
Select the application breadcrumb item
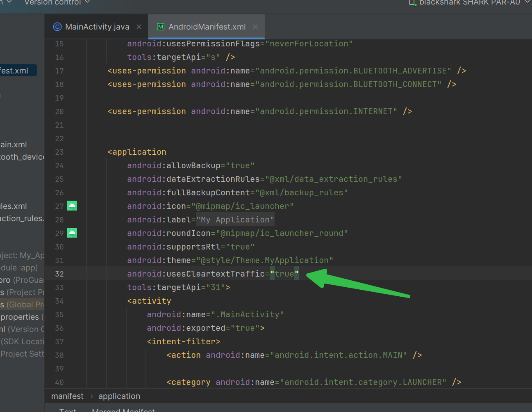(x=119, y=396)
